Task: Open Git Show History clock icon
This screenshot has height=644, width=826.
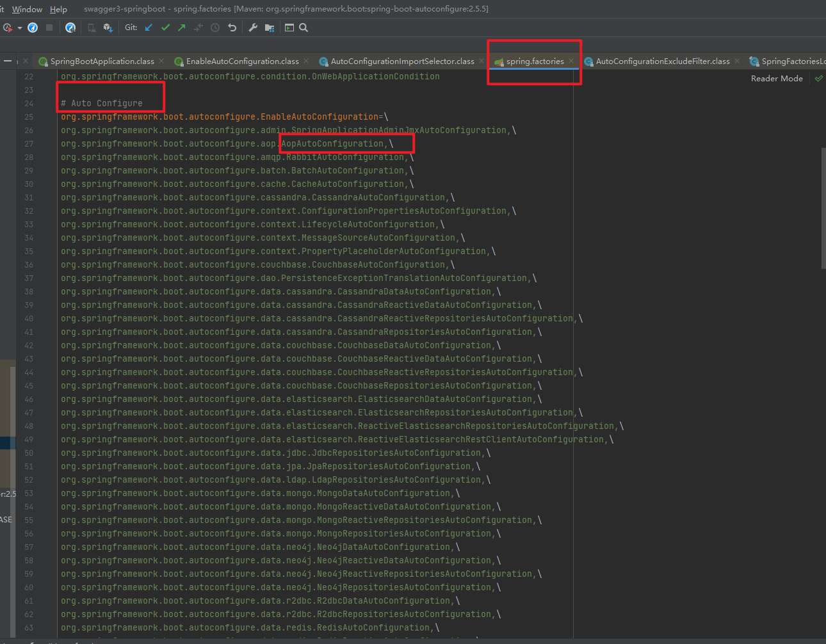Action: (215, 28)
